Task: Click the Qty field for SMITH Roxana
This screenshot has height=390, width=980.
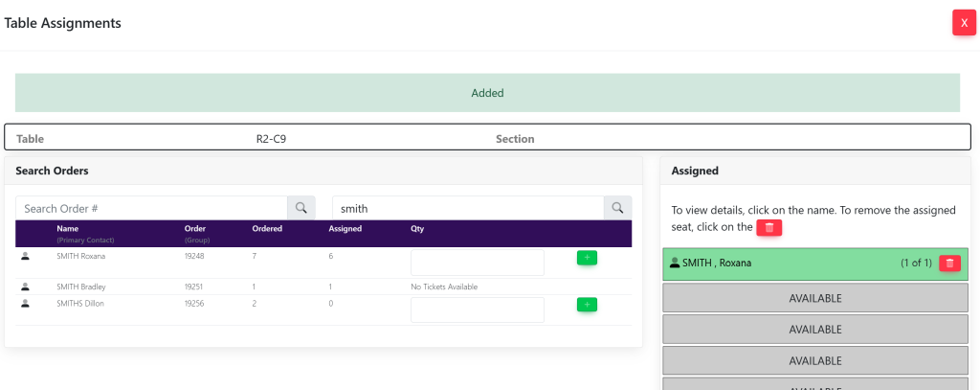Action: click(477, 263)
